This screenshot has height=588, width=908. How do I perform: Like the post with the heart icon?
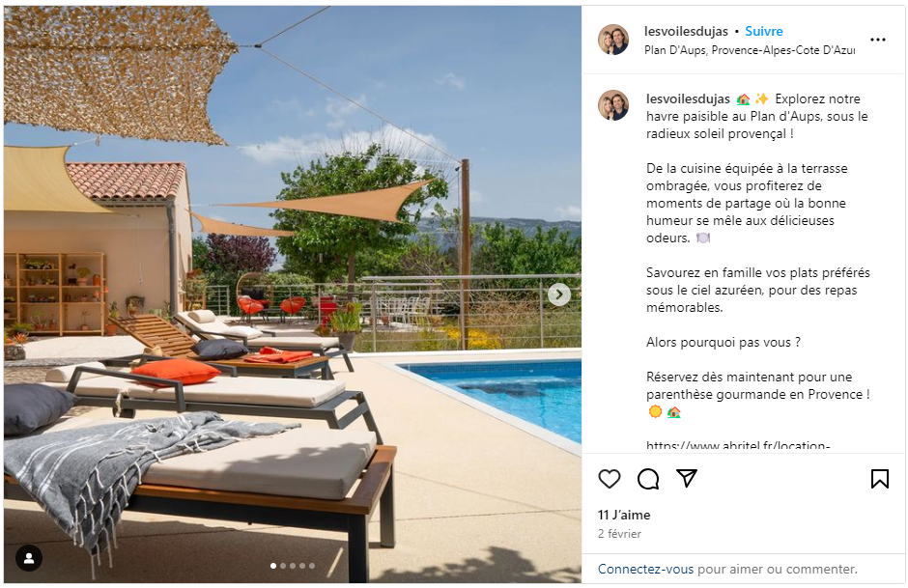click(610, 479)
